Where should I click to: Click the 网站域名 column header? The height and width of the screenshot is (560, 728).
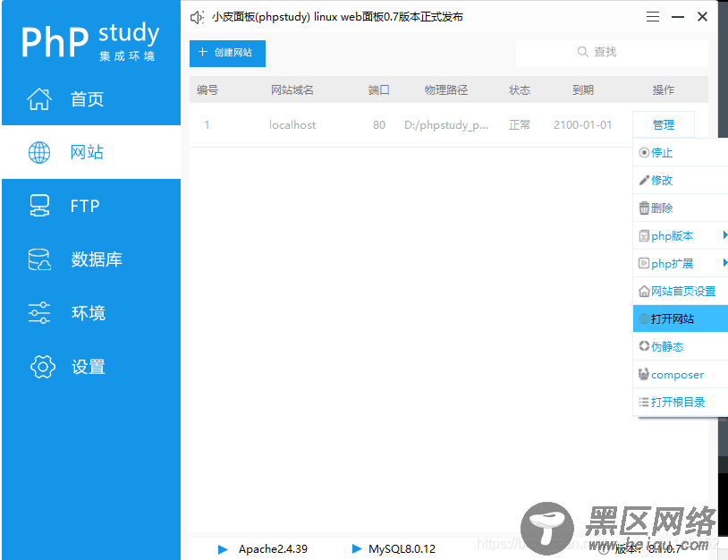[x=292, y=89]
